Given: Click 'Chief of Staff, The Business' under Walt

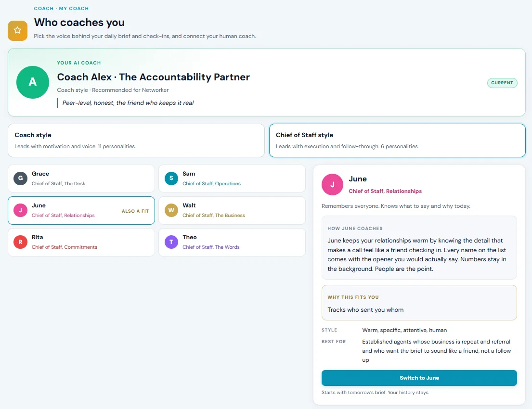Looking at the screenshot, I should pyautogui.click(x=214, y=216).
